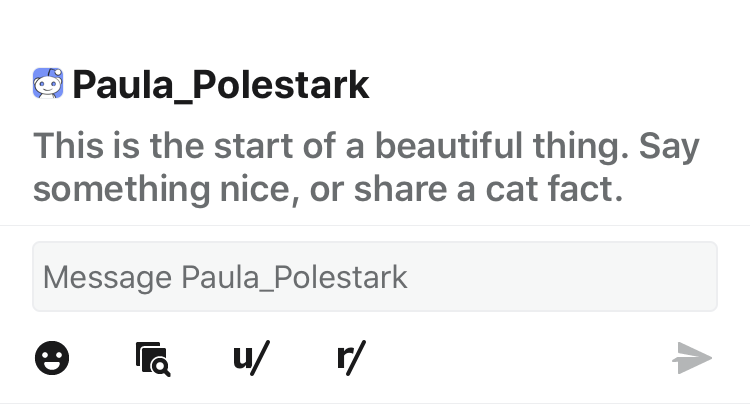
Task: Hit the gray send message arrow
Action: [x=693, y=357]
